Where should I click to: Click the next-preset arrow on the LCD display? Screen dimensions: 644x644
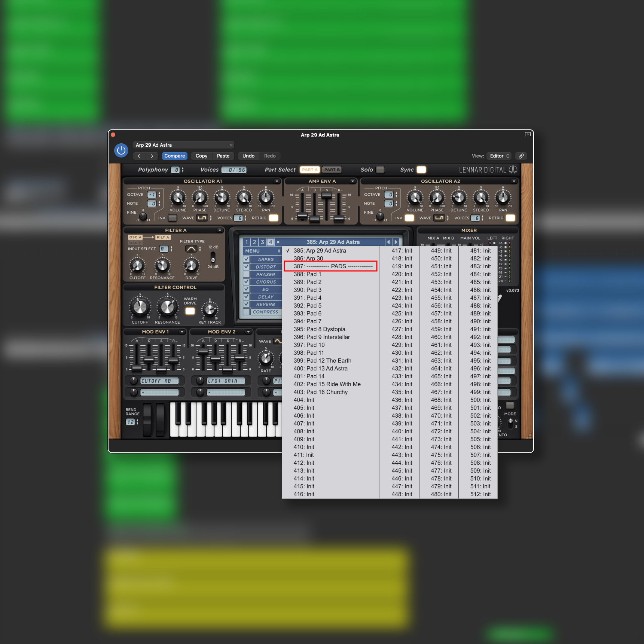click(396, 242)
